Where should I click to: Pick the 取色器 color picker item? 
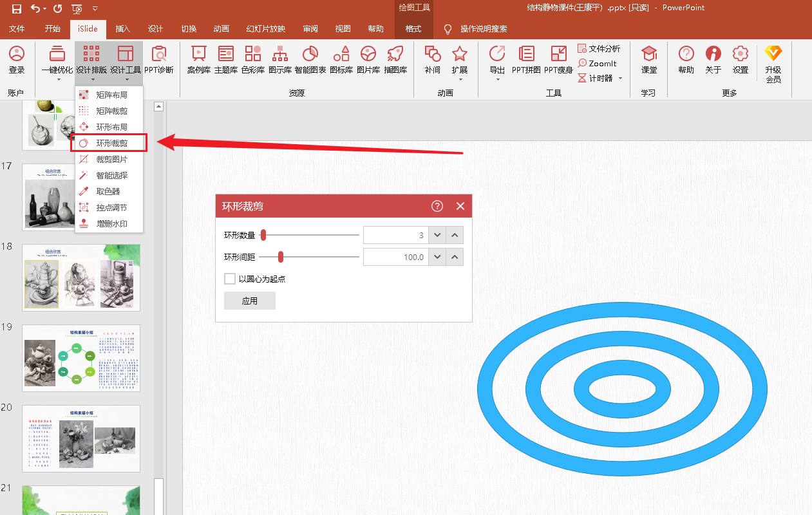(109, 191)
